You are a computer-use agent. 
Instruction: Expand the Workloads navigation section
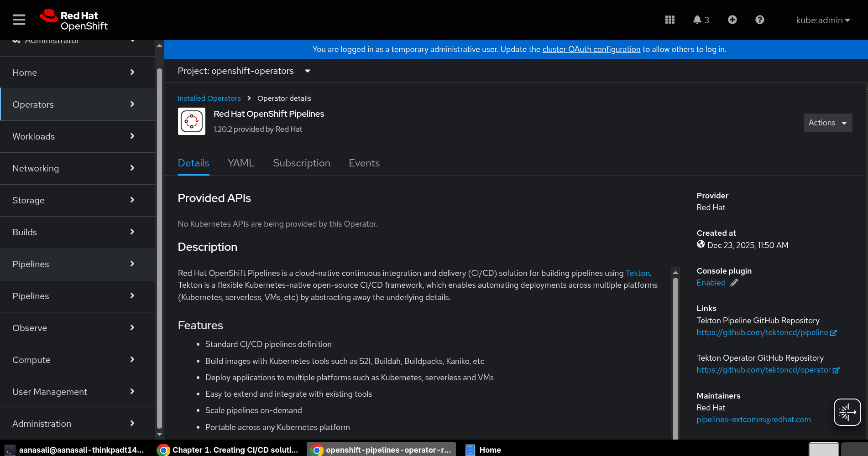(78, 136)
